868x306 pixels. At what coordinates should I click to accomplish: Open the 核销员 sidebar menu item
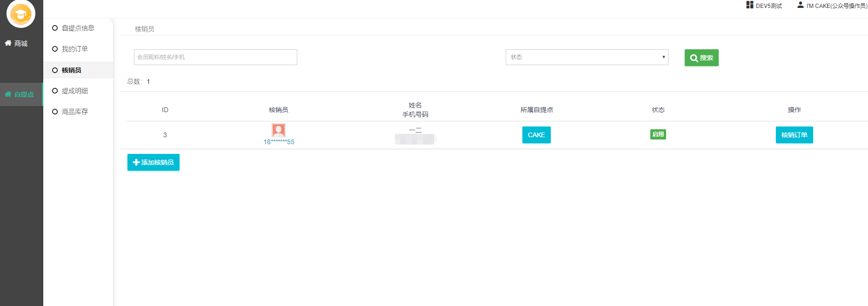pos(71,70)
